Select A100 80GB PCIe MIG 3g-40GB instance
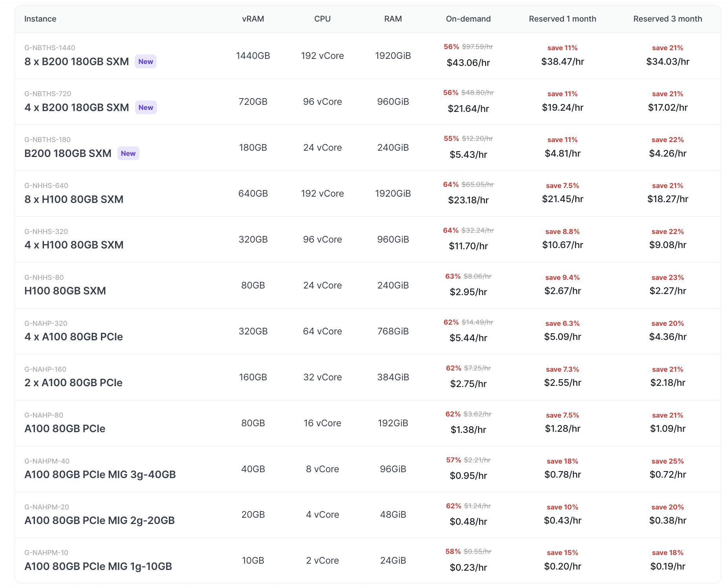 click(x=100, y=475)
